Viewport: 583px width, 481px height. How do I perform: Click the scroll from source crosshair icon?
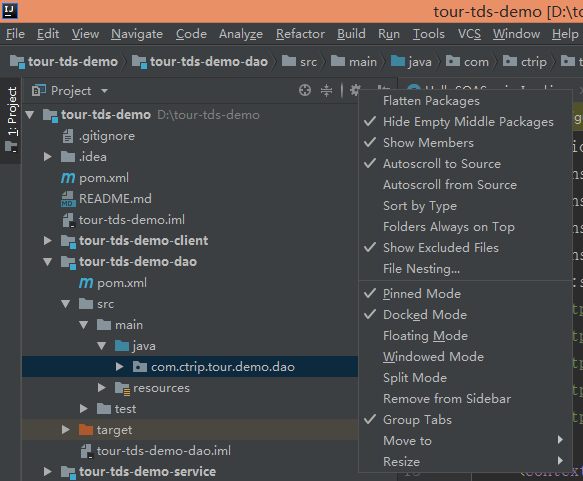[305, 90]
